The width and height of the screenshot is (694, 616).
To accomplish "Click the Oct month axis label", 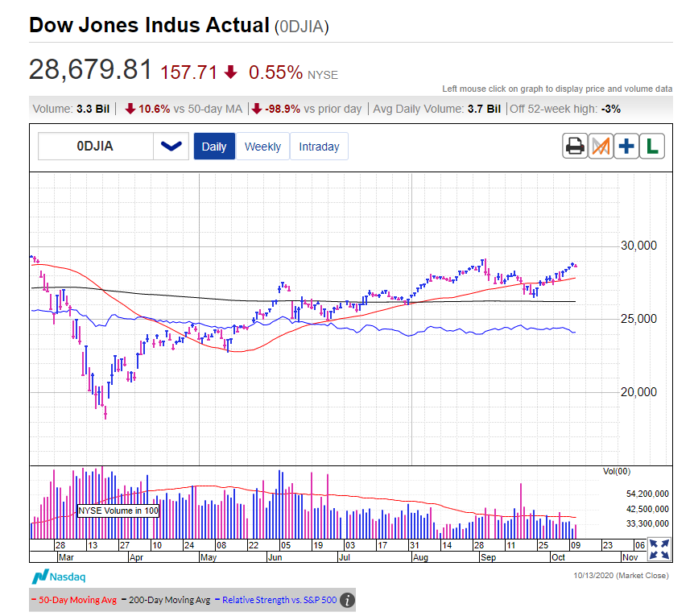I will (558, 557).
